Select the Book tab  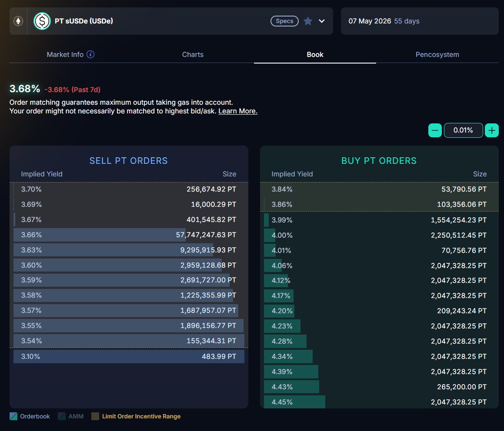[315, 54]
